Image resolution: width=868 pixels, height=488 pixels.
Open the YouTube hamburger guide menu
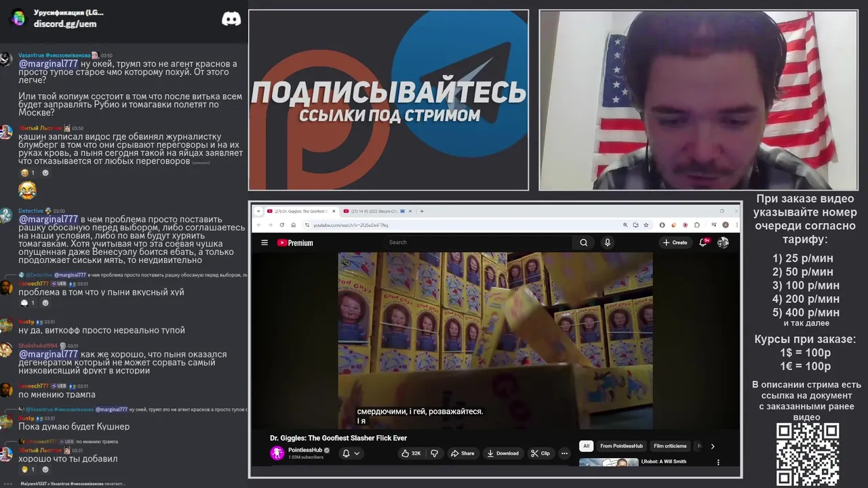264,243
